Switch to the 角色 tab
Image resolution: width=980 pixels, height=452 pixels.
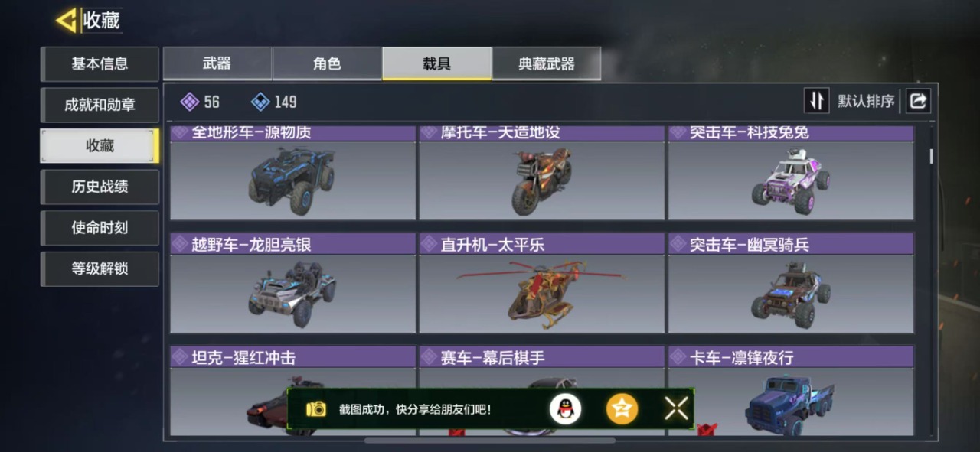click(x=327, y=63)
